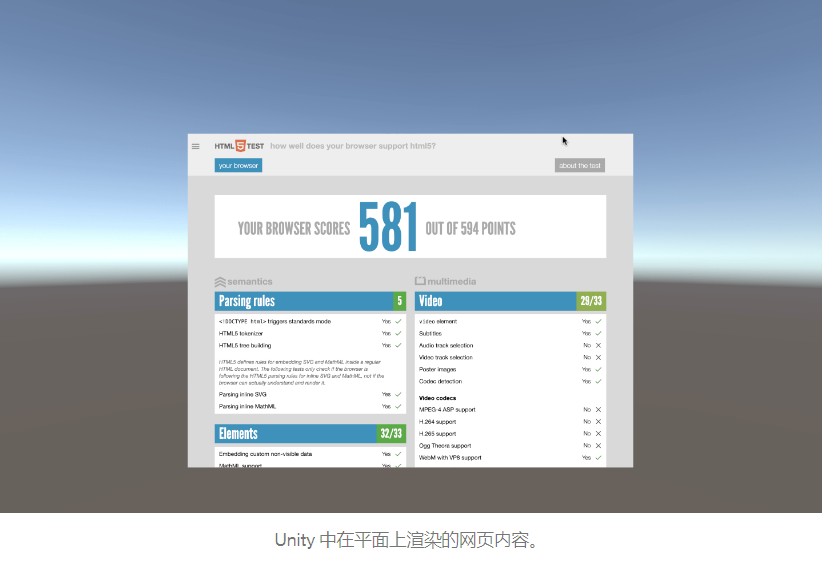Image resolution: width=824 pixels, height=566 pixels.
Task: Select the 'Codec detection' row
Action: click(x=510, y=382)
